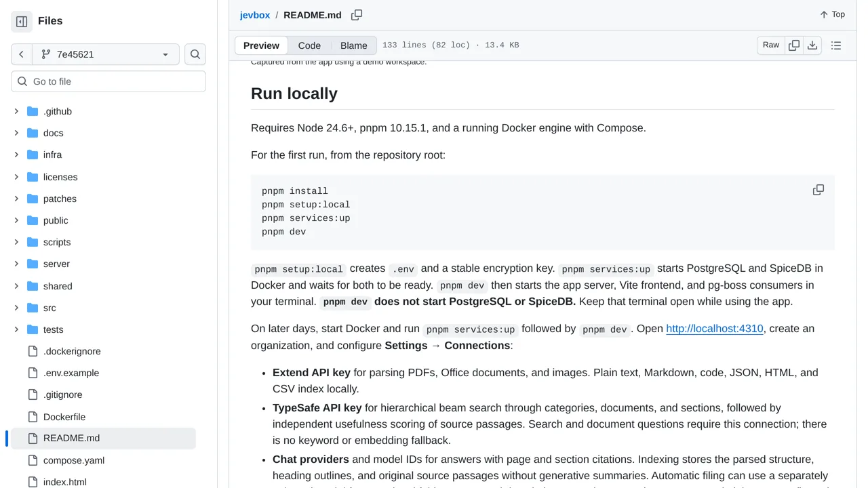Expand the .github folder
The width and height of the screenshot is (868, 488).
[16, 111]
